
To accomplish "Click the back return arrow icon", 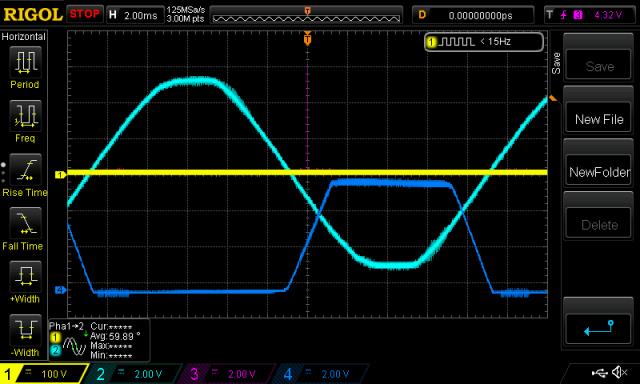I will (598, 328).
